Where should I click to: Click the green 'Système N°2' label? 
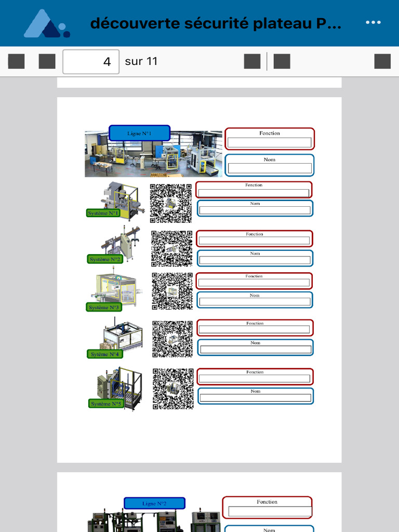point(105,259)
